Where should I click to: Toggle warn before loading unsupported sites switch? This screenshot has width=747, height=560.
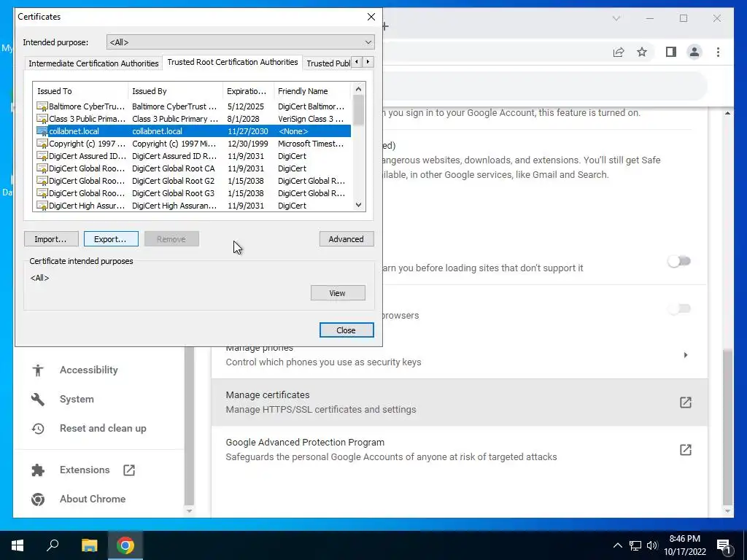[x=679, y=261]
